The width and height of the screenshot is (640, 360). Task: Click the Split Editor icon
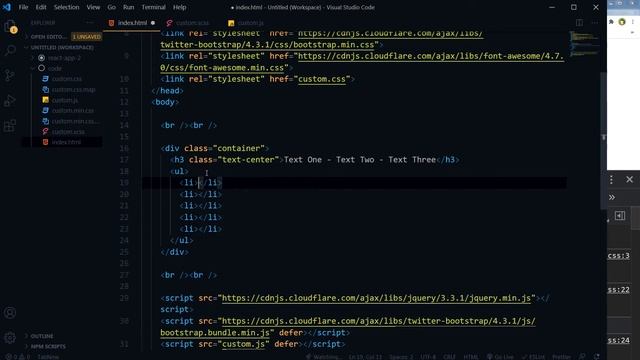tap(579, 23)
